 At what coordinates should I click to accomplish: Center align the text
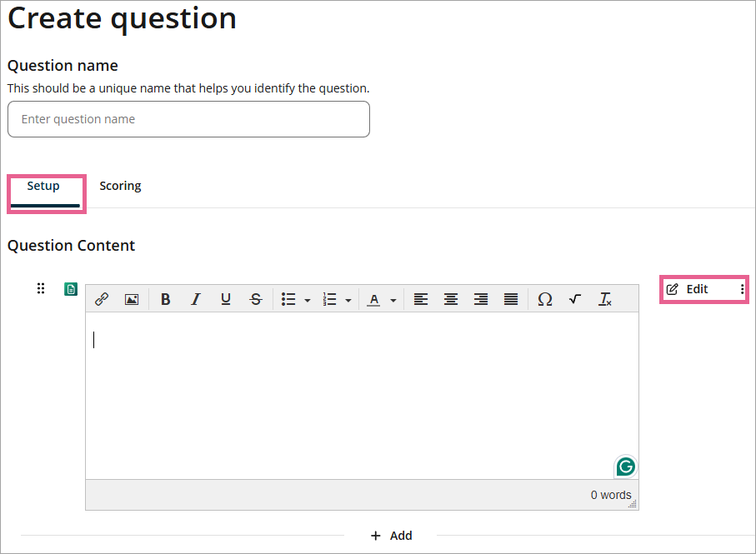pos(451,299)
